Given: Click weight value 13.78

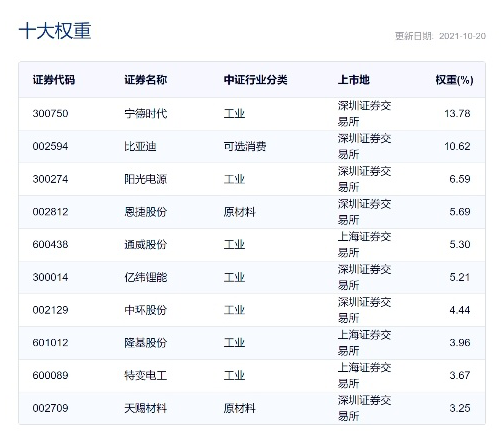Looking at the screenshot, I should (x=457, y=114).
